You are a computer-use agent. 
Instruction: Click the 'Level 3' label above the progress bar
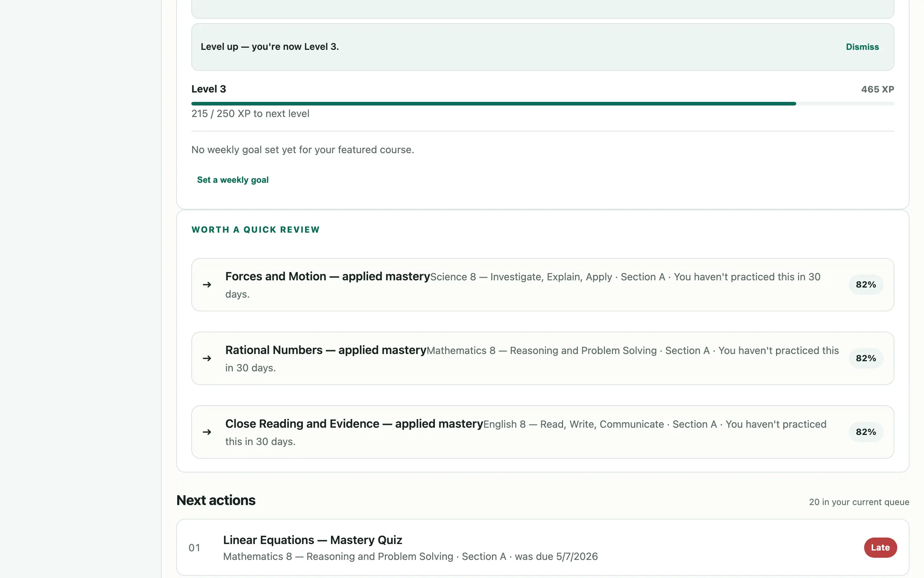[x=209, y=89]
